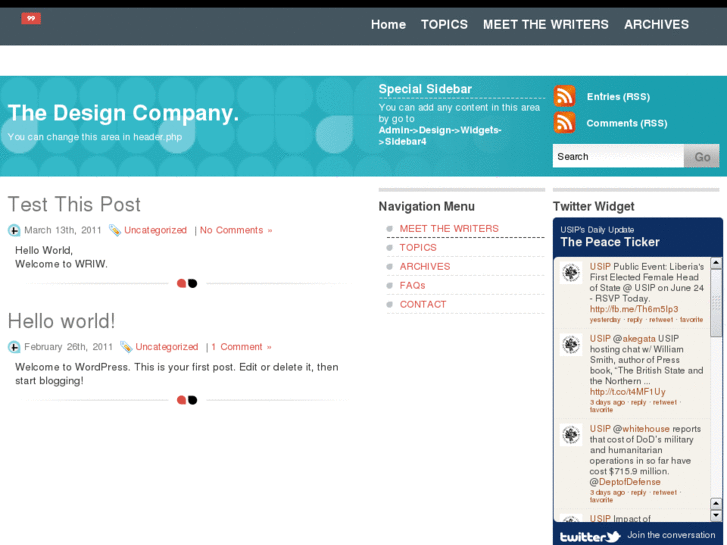
Task: Click the Special Sidebar heading
Action: pos(425,89)
